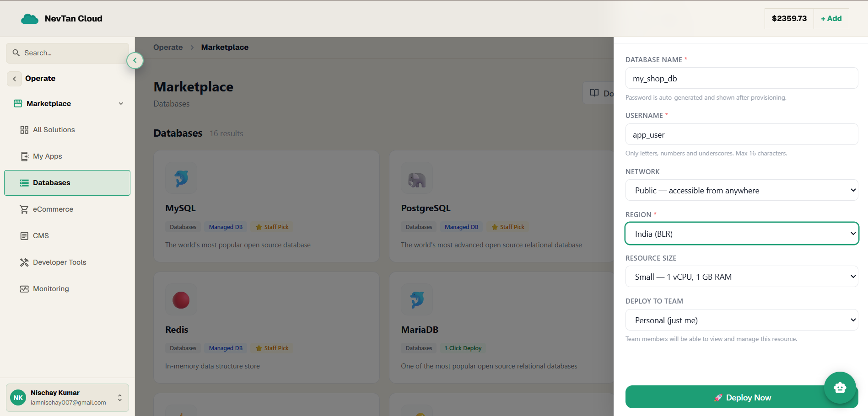Click the PostgreSQL card title
Viewport: 868px width, 416px height.
pos(426,208)
